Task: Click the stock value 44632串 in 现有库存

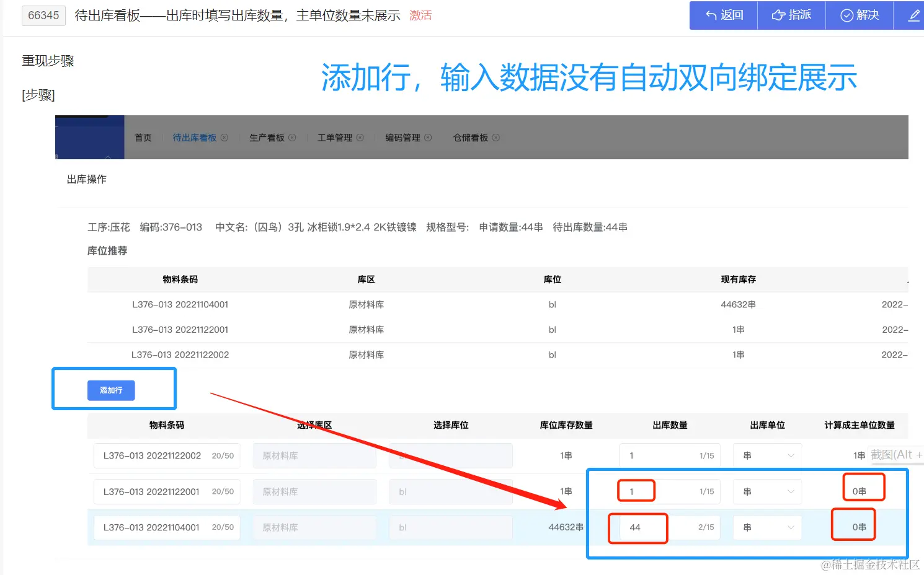Action: (x=738, y=304)
